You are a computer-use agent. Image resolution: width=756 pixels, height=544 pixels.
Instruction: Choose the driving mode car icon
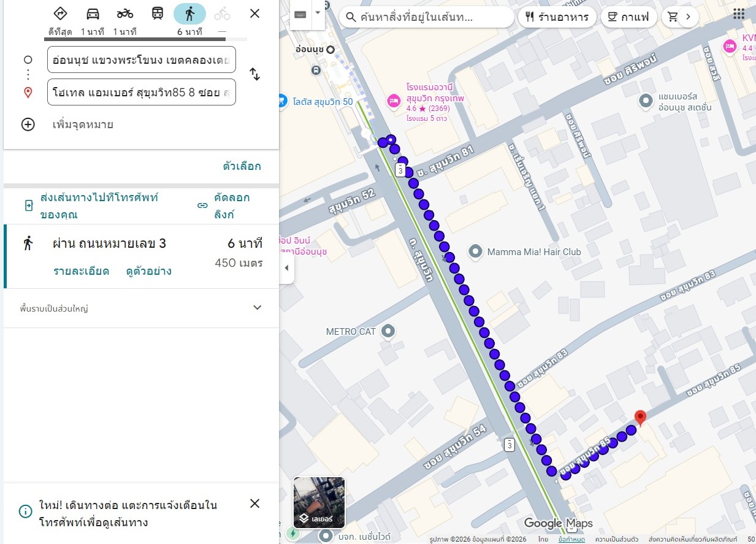coord(93,13)
